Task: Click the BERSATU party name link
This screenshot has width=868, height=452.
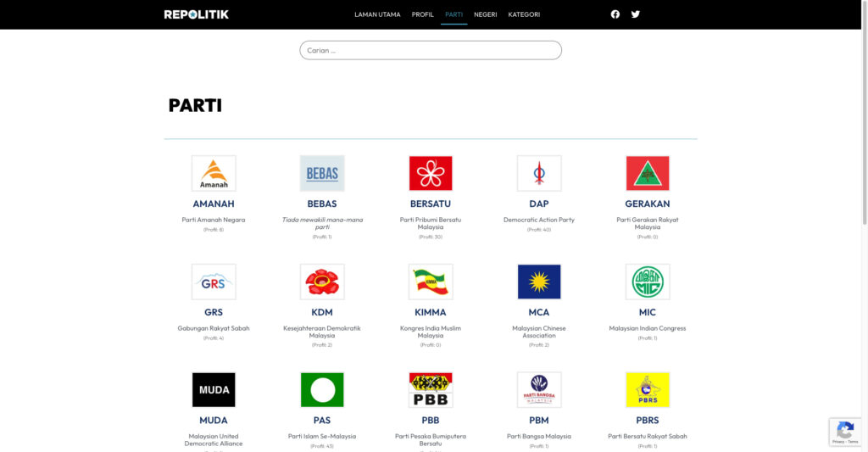Action: pos(431,204)
